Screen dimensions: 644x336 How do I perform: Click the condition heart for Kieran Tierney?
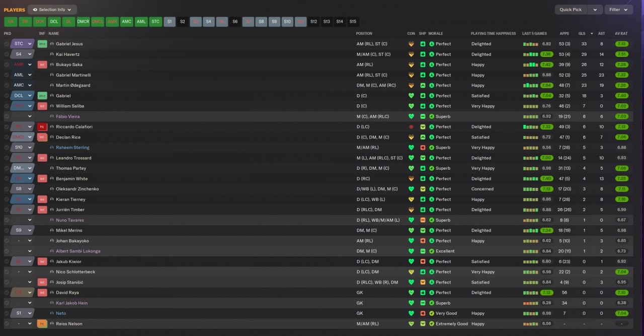(x=411, y=199)
